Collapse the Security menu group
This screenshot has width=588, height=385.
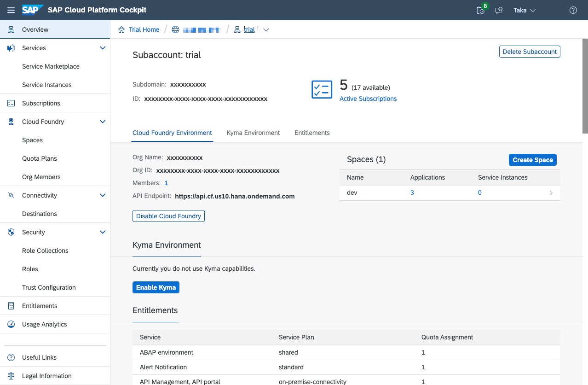point(103,232)
